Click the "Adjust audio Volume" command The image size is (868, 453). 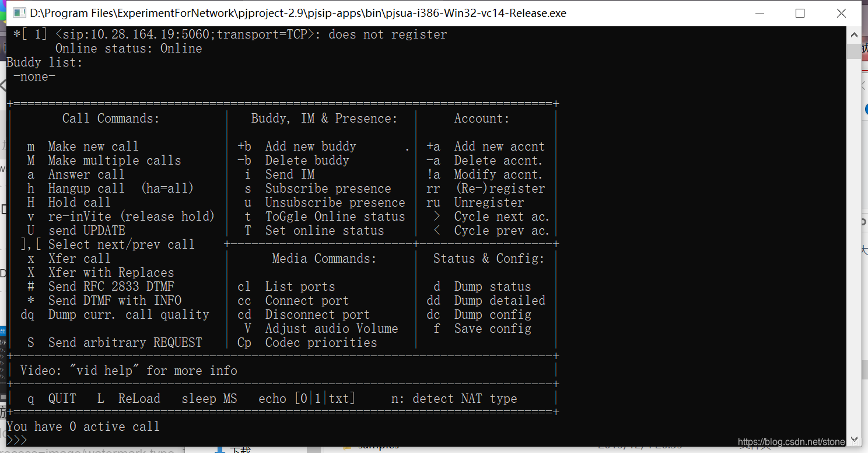pyautogui.click(x=321, y=329)
